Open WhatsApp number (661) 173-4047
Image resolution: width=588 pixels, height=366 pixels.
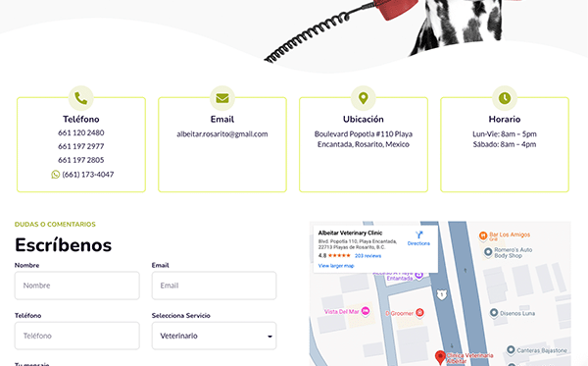pyautogui.click(x=88, y=175)
